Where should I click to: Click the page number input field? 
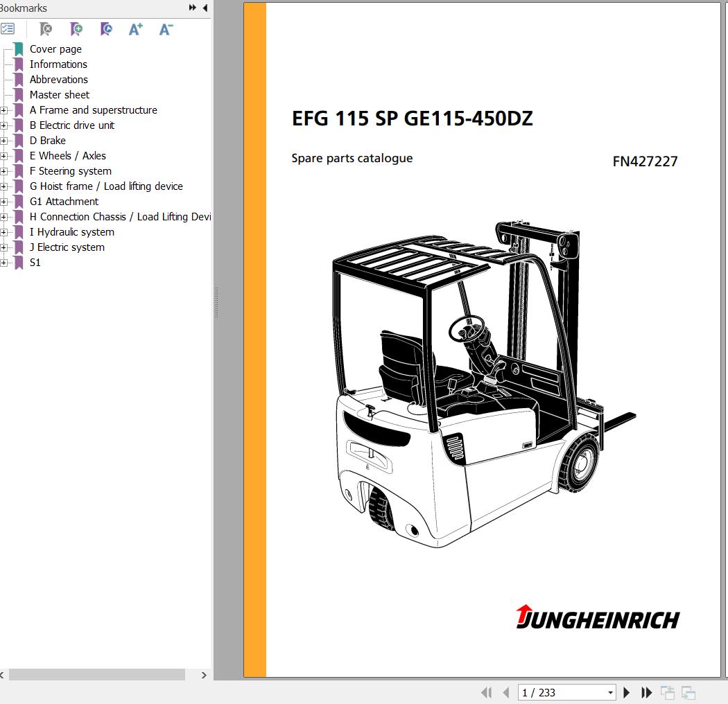click(560, 692)
